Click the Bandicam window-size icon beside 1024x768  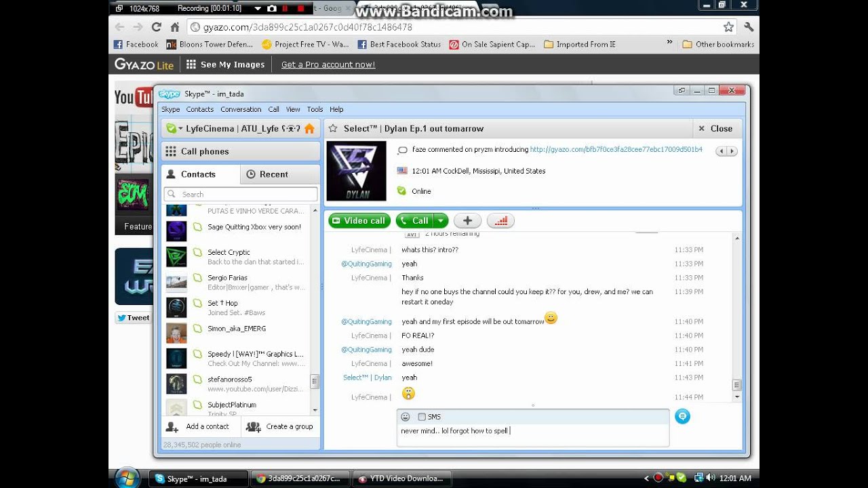point(119,8)
